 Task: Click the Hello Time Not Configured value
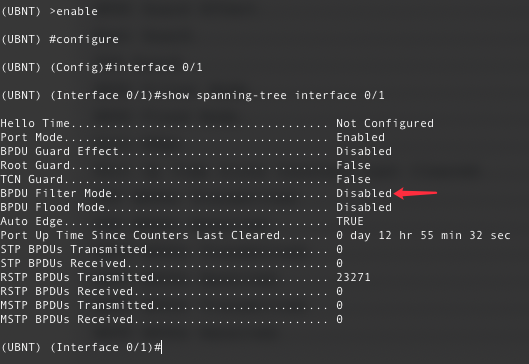tap(385, 123)
